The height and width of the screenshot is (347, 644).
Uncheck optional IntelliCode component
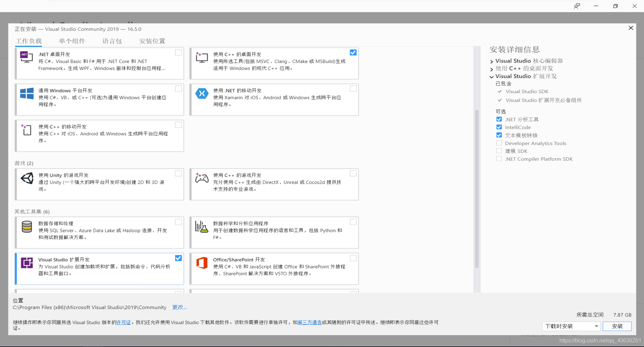coord(499,127)
